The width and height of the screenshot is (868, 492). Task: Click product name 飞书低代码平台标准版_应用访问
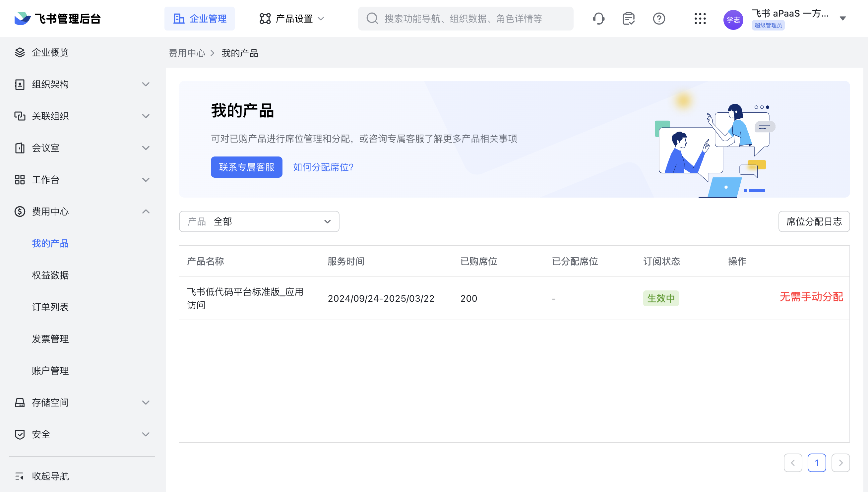click(x=245, y=298)
